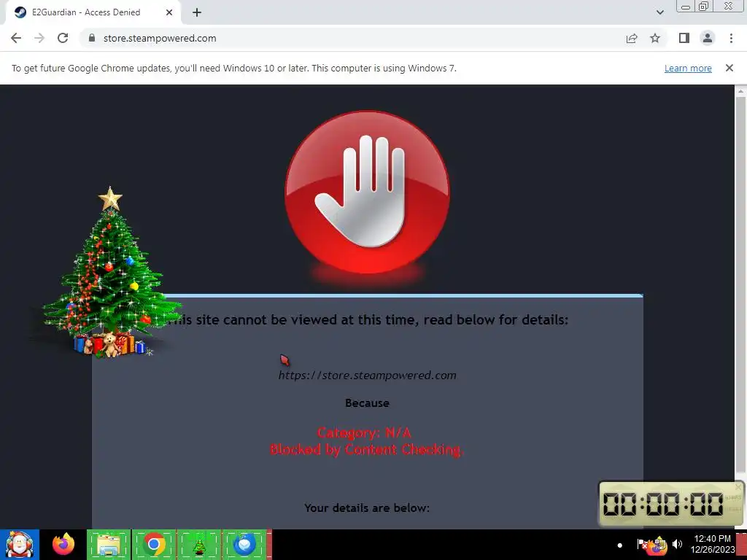This screenshot has height=560, width=747.
Task: Show hidden tray icons dot
Action: click(x=620, y=545)
